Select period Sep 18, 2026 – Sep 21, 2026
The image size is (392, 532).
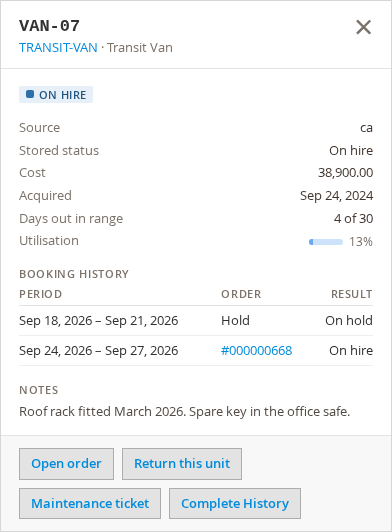(98, 321)
